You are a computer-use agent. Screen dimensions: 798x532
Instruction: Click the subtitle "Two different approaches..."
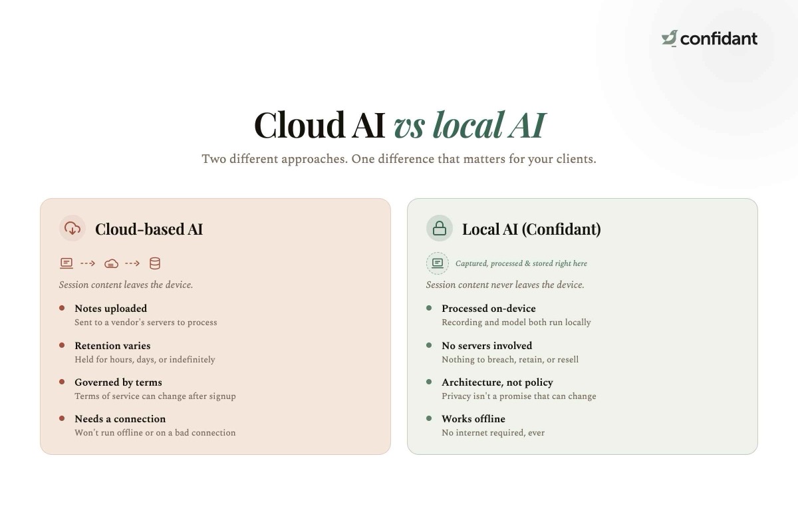click(399, 159)
